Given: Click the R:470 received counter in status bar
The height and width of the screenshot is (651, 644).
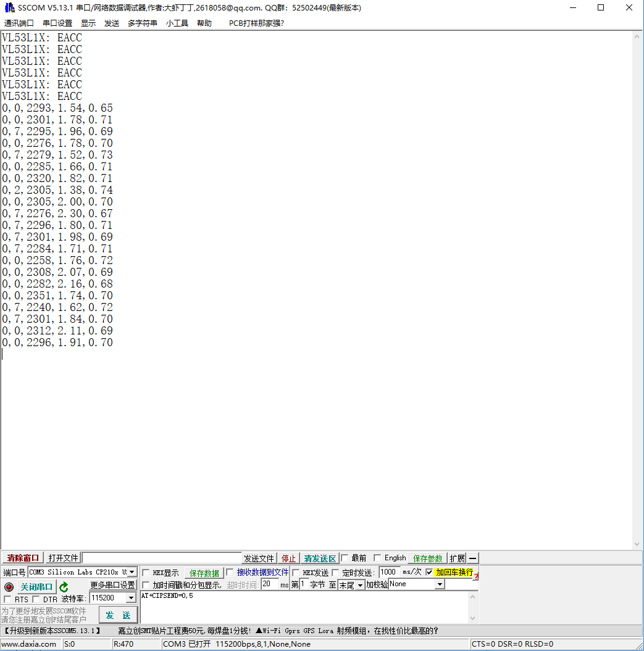Looking at the screenshot, I should 123,644.
